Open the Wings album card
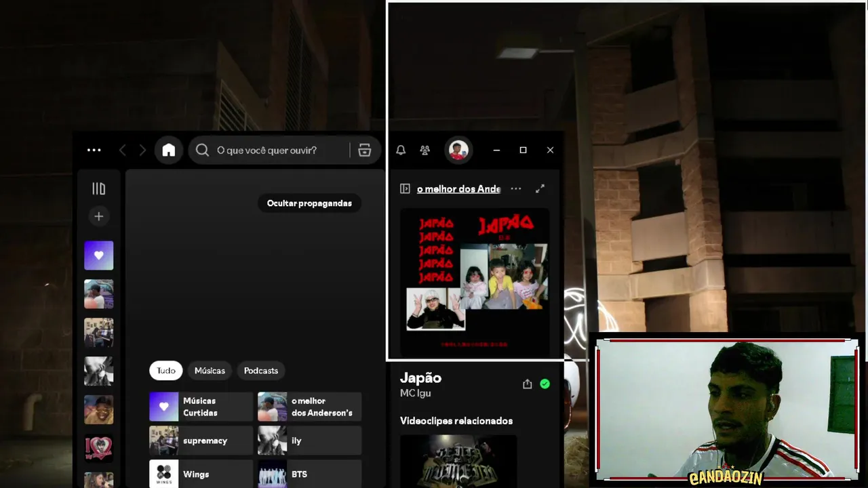This screenshot has height=488, width=868. pos(201,474)
